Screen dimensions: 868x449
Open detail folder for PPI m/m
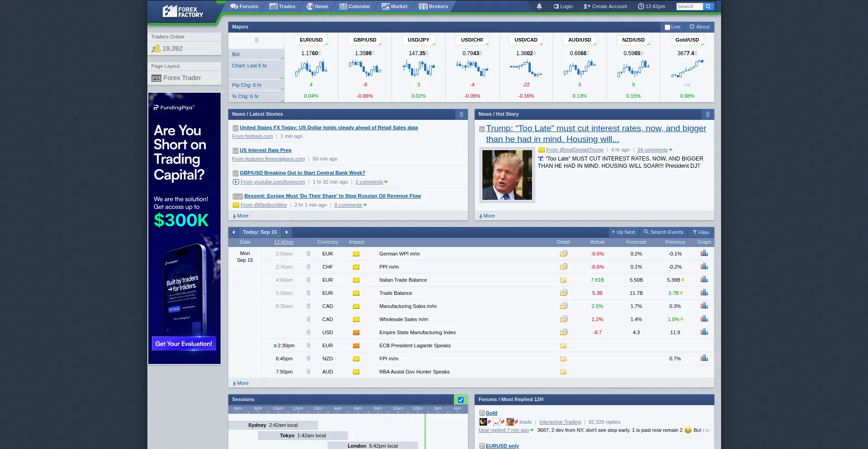pyautogui.click(x=563, y=267)
